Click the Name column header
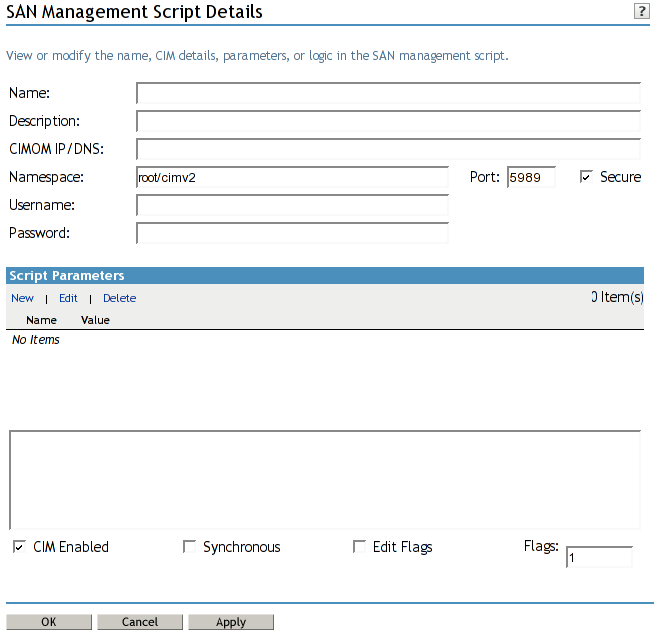654x635 pixels. click(x=41, y=320)
